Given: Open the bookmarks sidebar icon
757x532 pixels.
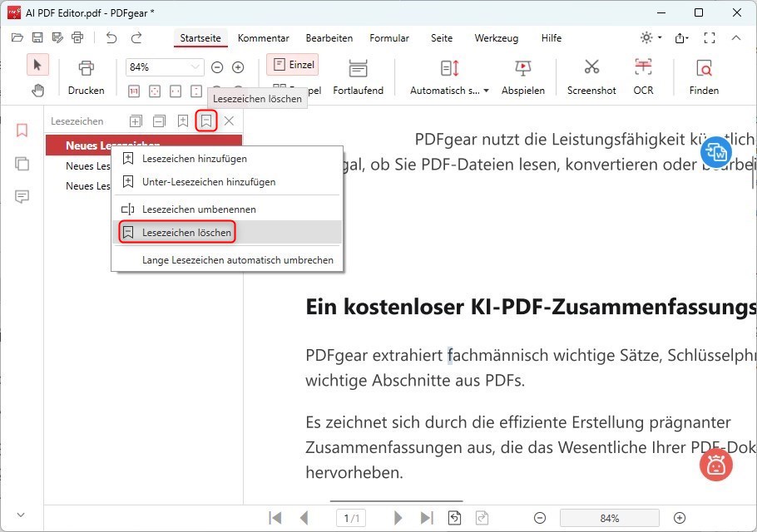Looking at the screenshot, I should coord(22,131).
